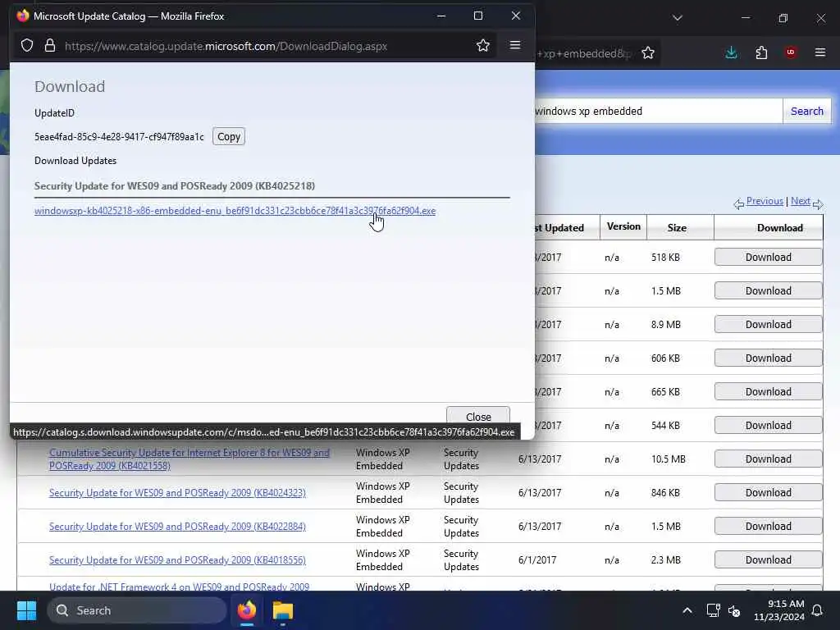Click the 10.5 MB size cell
The image size is (840, 630).
tap(668, 459)
